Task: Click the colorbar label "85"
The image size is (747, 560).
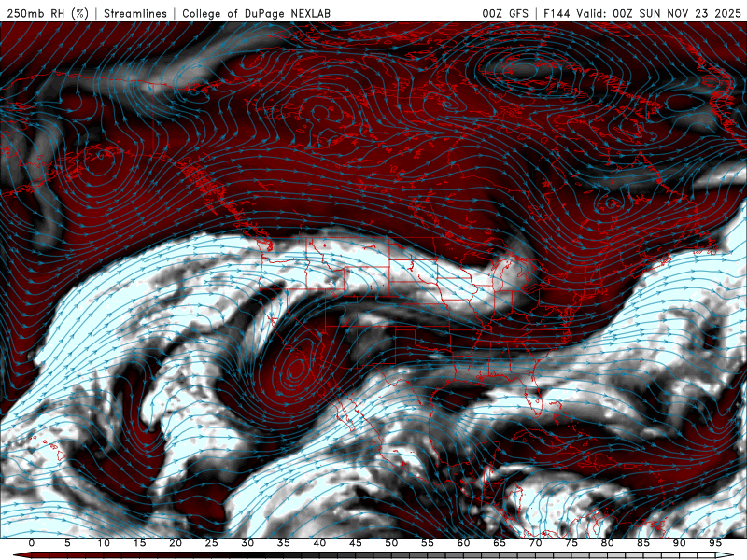Action: (x=643, y=543)
